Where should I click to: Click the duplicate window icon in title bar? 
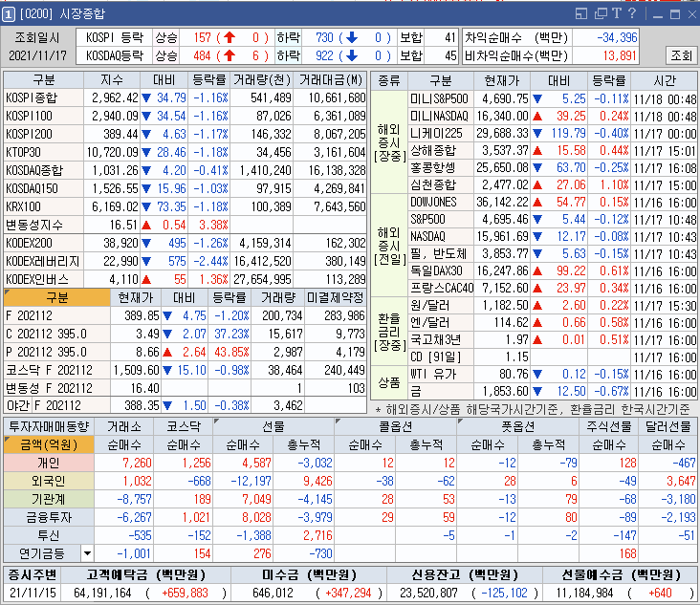click(x=601, y=13)
